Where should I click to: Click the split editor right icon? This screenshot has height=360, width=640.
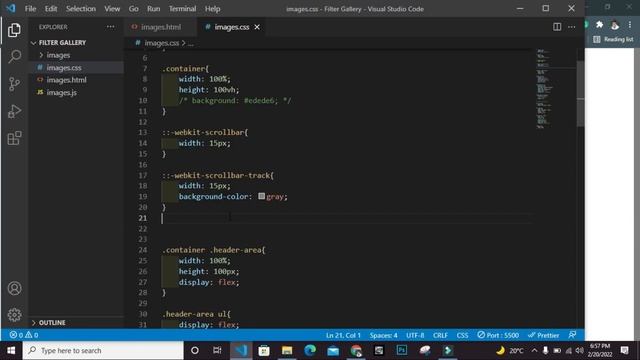point(557,27)
